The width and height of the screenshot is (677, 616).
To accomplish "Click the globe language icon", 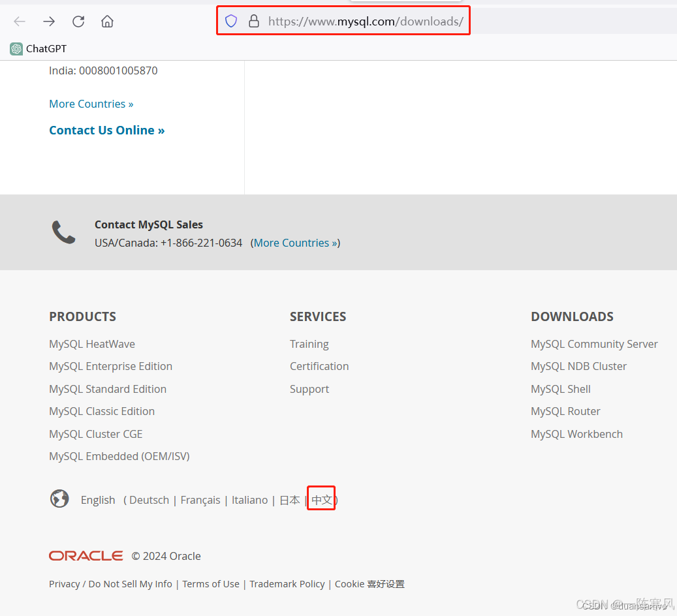I will 59,499.
